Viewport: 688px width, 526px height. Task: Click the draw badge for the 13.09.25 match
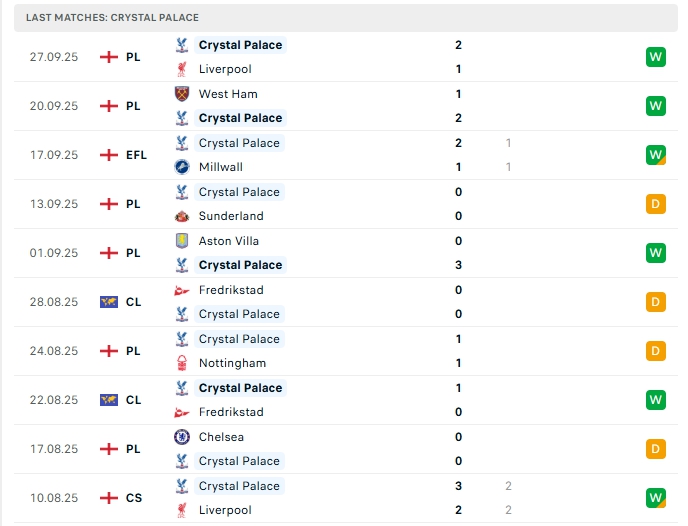click(656, 204)
